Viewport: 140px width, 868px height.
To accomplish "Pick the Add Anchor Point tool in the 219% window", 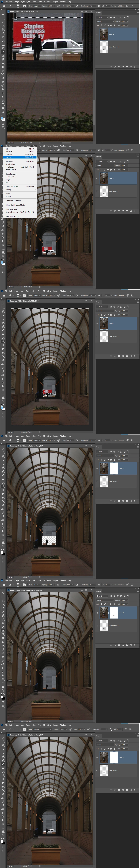I will click(3, 78).
